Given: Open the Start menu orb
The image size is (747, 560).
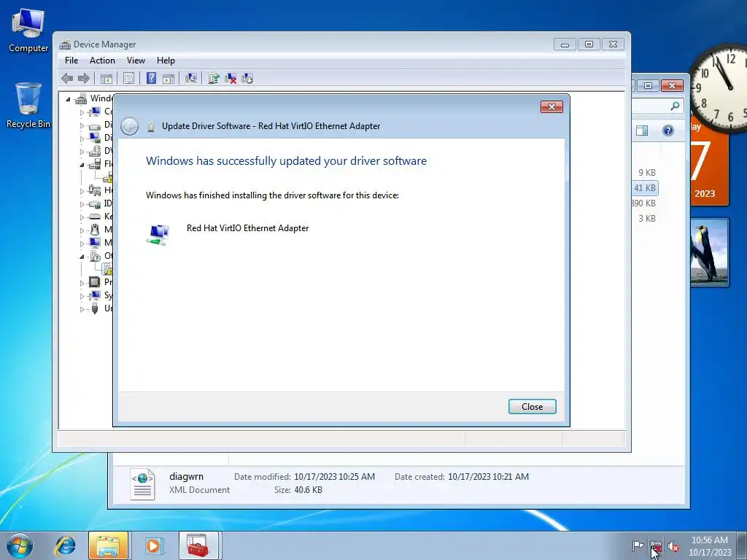Looking at the screenshot, I should [20, 545].
